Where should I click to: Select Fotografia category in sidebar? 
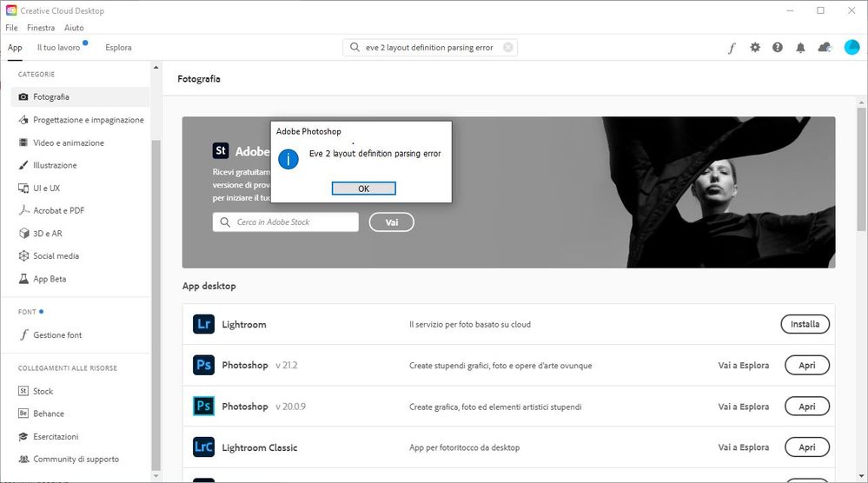80,96
